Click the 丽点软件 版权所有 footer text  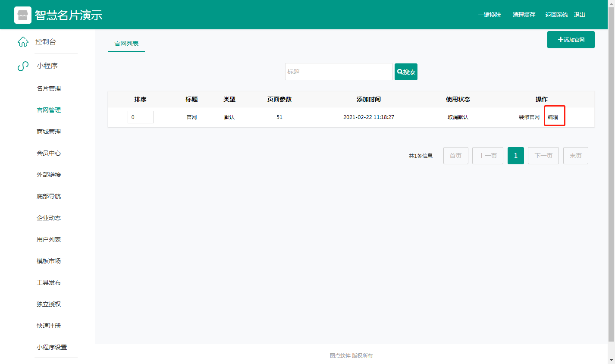351,356
